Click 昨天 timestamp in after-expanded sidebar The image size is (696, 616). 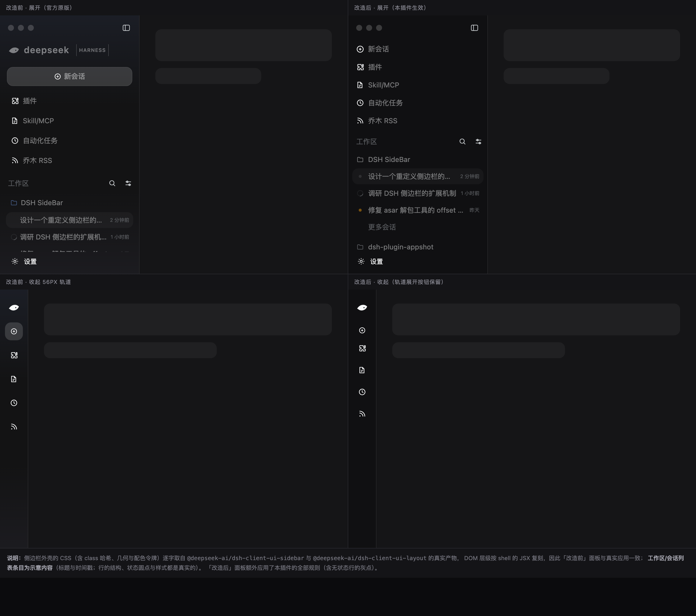(474, 210)
